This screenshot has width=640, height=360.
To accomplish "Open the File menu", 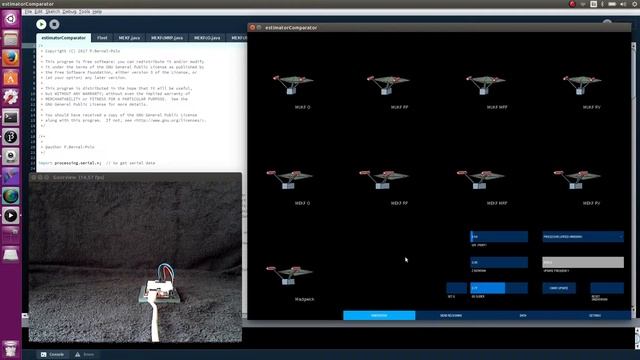I will tap(28, 12).
